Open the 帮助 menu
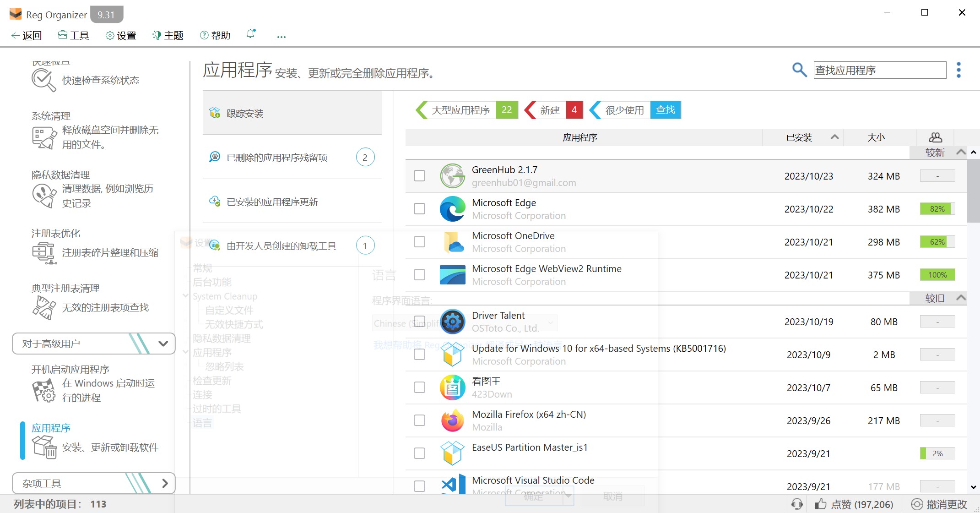 coord(215,35)
